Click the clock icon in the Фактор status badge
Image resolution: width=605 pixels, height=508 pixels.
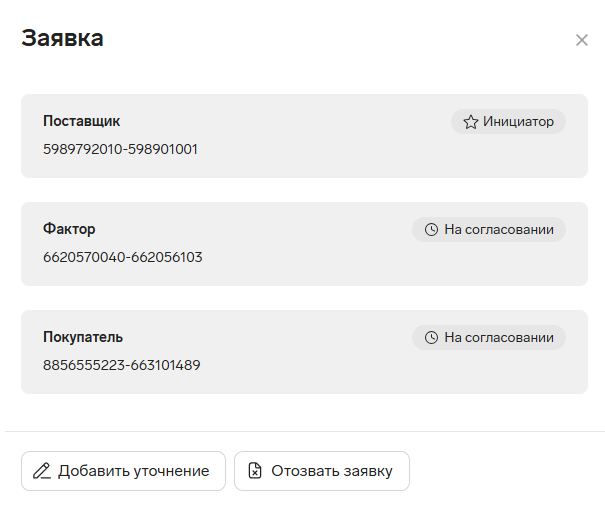tap(431, 230)
